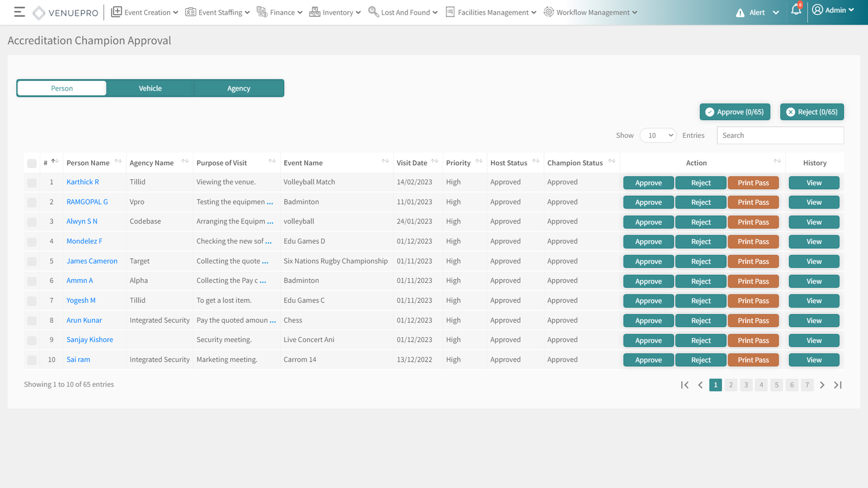Switch to the Vehicle tab
The image size is (868, 488).
[x=150, y=88]
